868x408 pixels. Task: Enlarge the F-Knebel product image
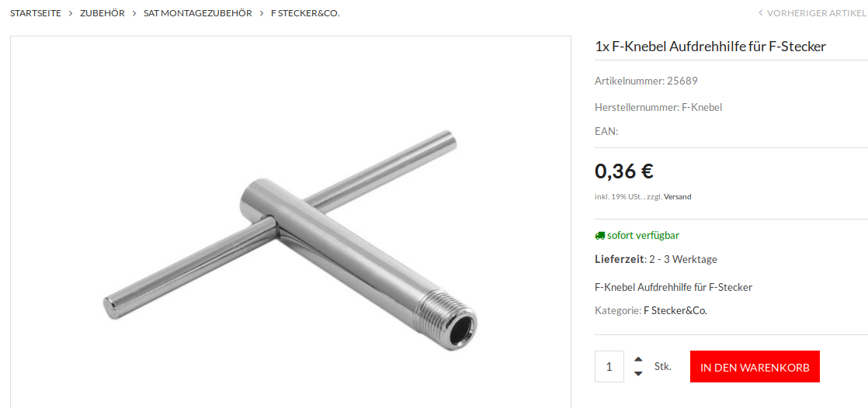pos(290,223)
